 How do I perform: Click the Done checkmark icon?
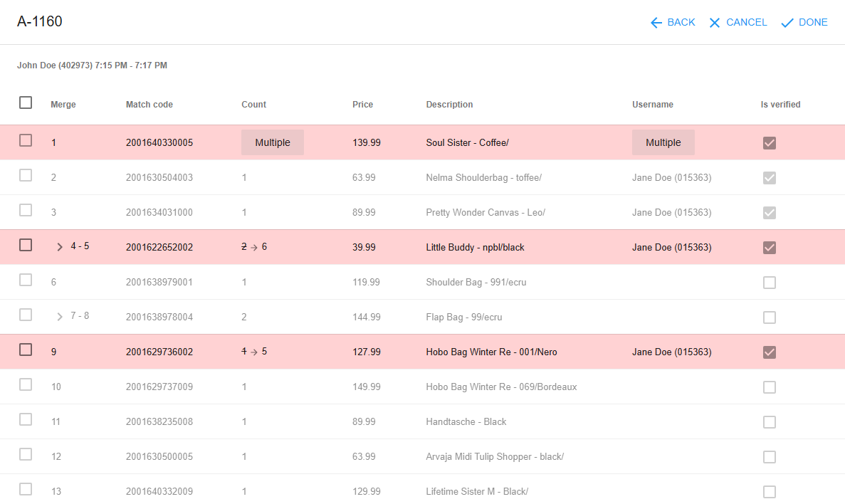(787, 23)
